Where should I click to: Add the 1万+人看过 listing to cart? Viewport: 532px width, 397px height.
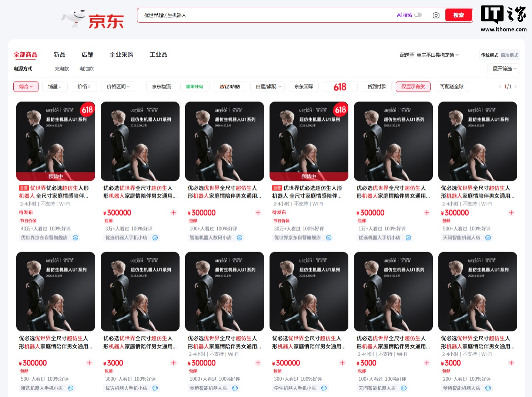point(427,213)
